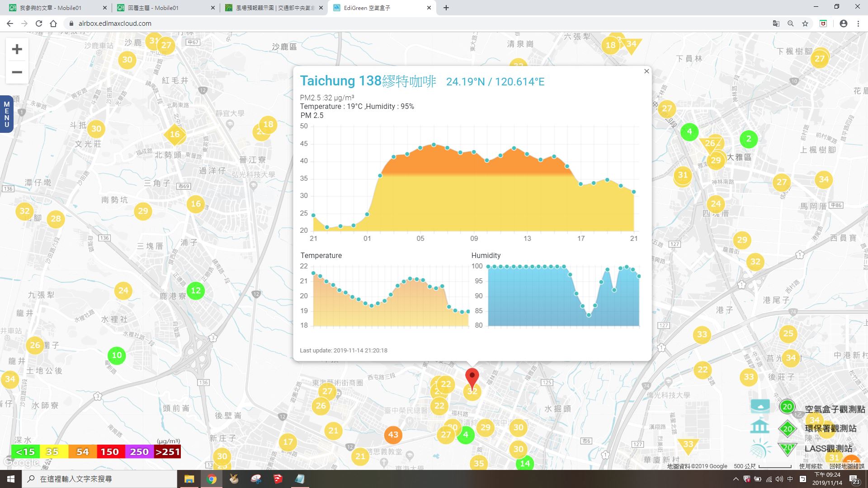Select the yellow 35 sensor marker

pyautogui.click(x=479, y=463)
